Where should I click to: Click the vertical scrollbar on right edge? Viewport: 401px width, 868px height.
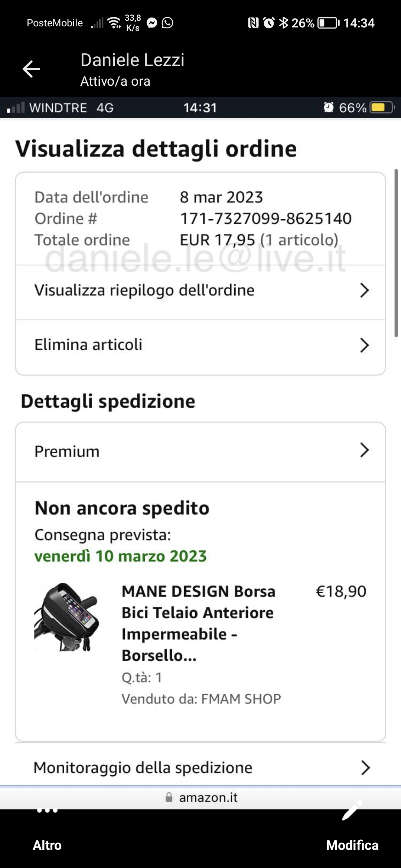coord(396,253)
